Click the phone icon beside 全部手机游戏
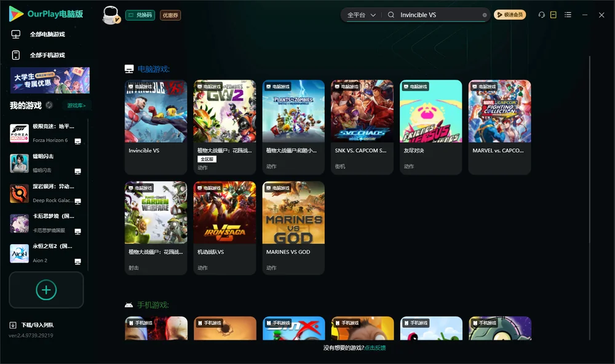The width and height of the screenshot is (615, 364). (x=16, y=55)
